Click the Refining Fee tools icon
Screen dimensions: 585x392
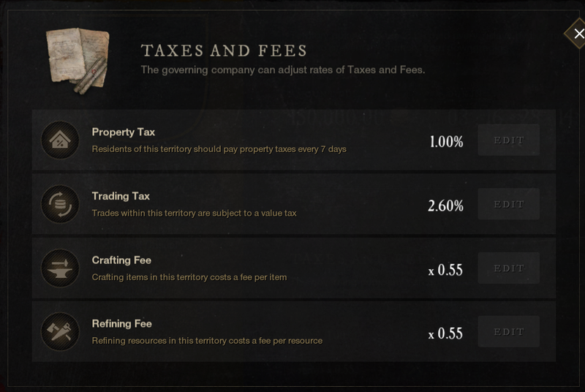60,331
